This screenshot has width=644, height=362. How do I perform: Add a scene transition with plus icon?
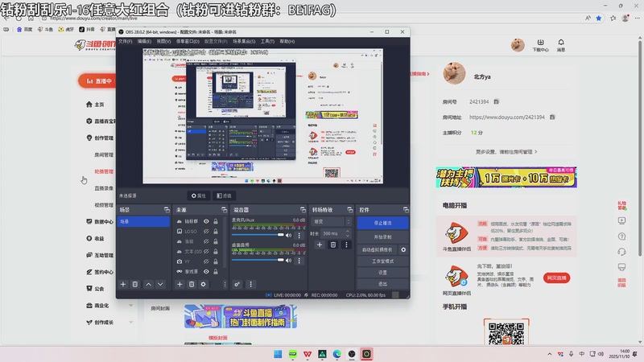point(320,245)
